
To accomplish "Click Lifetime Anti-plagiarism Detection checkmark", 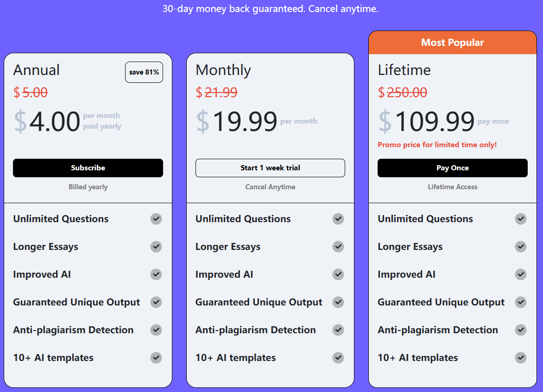I will pyautogui.click(x=521, y=330).
